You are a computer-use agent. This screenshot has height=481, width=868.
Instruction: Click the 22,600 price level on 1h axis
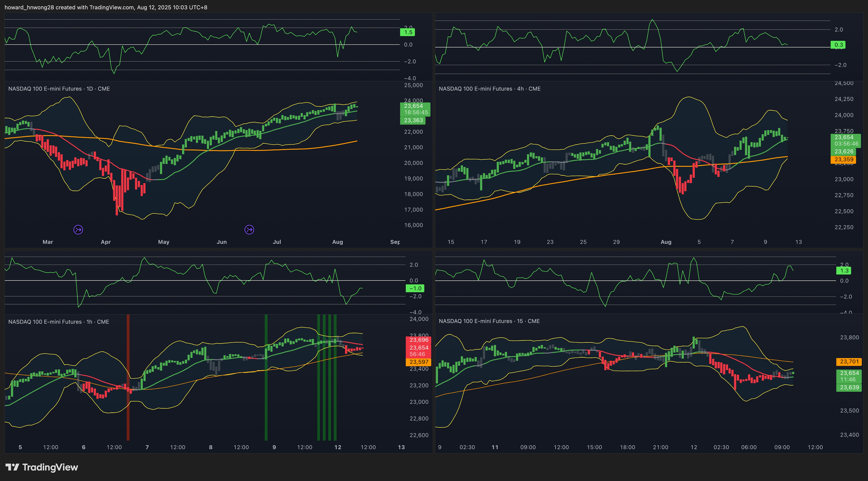coord(419,435)
